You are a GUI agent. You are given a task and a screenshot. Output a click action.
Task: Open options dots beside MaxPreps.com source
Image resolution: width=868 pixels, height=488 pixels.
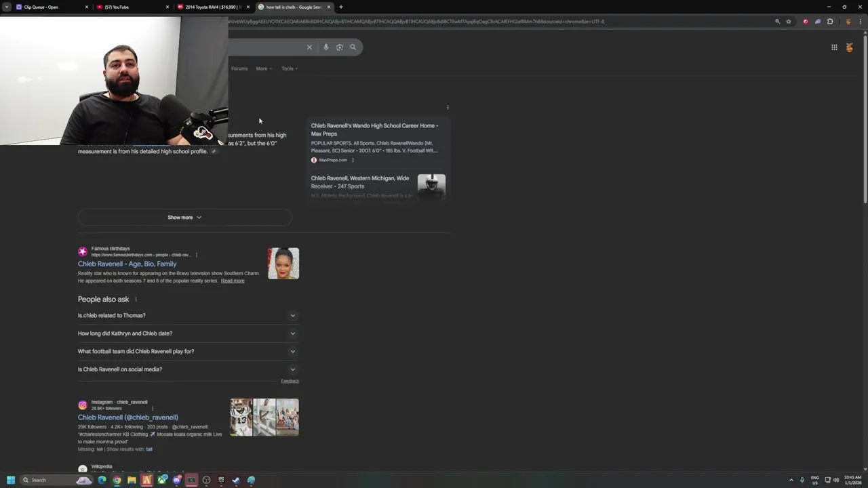tap(353, 160)
